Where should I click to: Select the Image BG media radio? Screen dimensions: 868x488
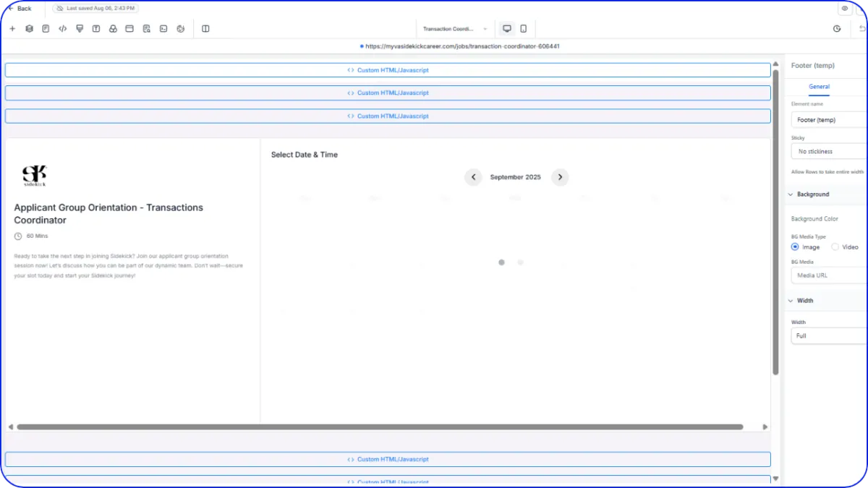[x=795, y=247]
